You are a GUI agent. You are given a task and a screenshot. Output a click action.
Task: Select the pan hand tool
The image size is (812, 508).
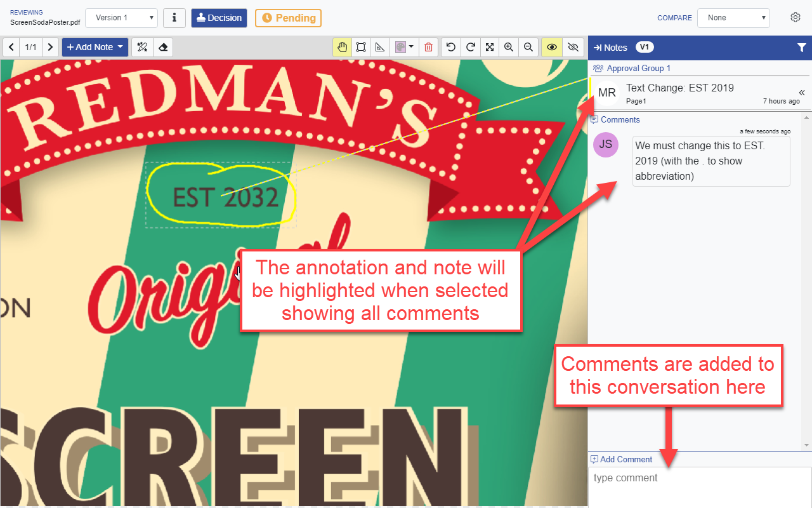click(x=343, y=47)
